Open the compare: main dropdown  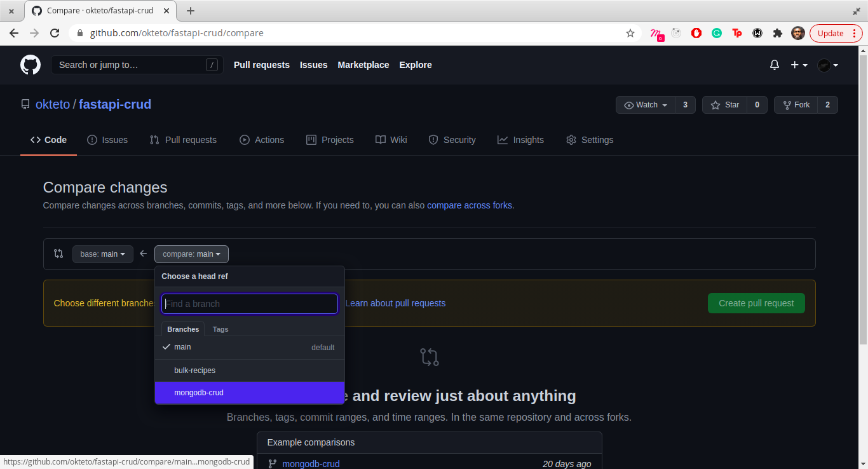coord(191,254)
